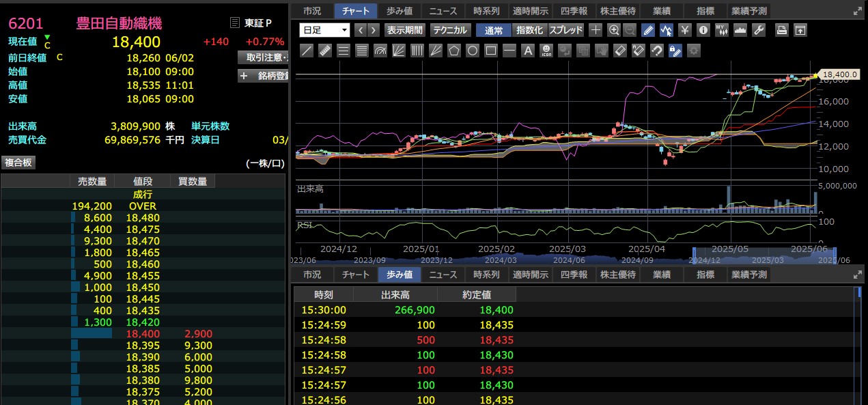Click the erase-all drawings icon
868x405 pixels.
pyautogui.click(x=639, y=51)
